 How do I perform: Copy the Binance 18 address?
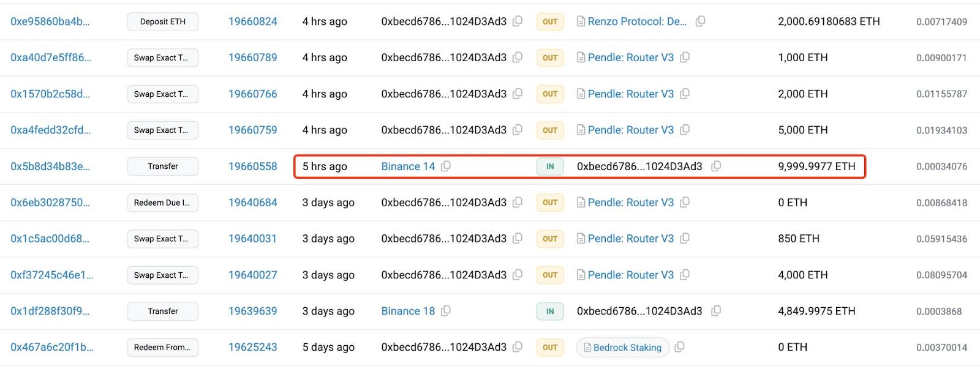point(446,311)
